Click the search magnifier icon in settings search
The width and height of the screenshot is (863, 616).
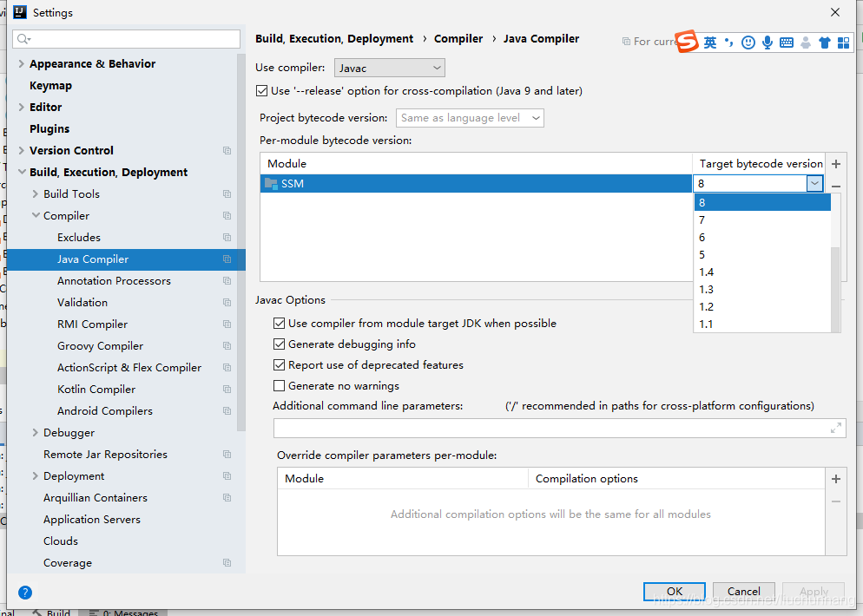click(23, 39)
